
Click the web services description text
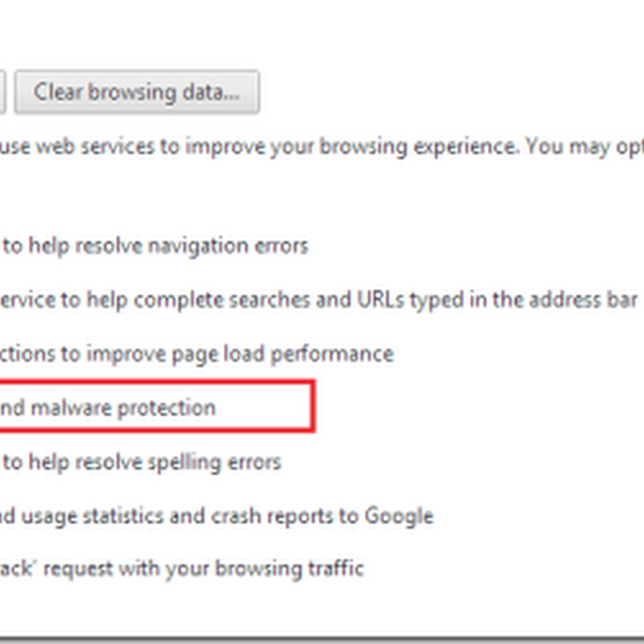[322, 147]
